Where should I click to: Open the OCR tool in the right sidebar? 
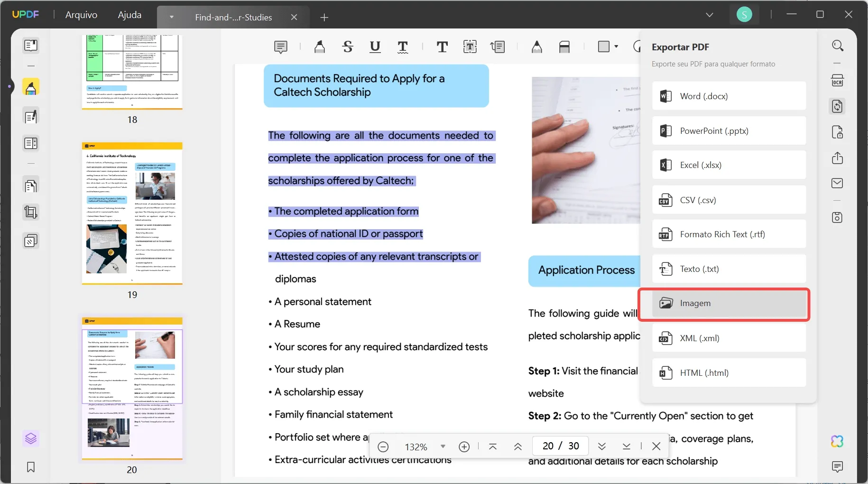click(838, 80)
